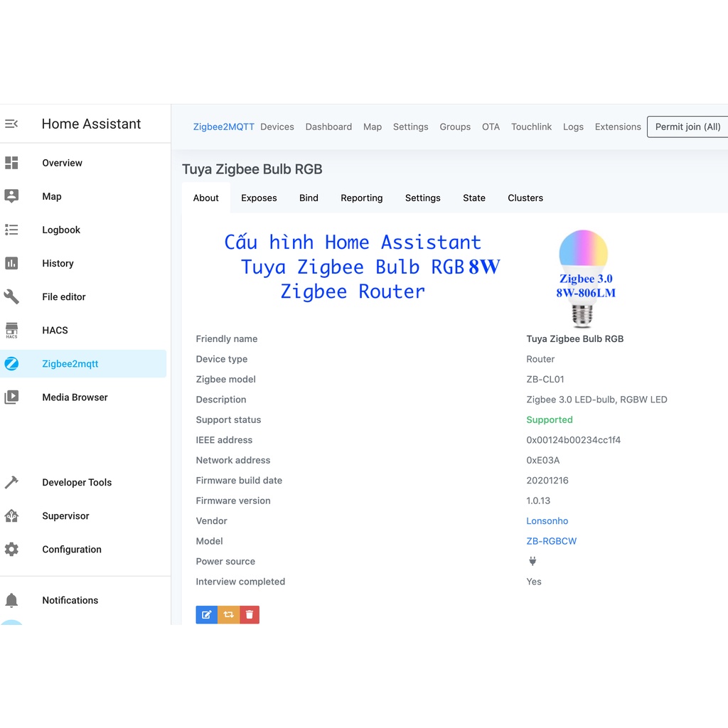Switch to the Exposes tab
The width and height of the screenshot is (728, 728).
point(259,198)
